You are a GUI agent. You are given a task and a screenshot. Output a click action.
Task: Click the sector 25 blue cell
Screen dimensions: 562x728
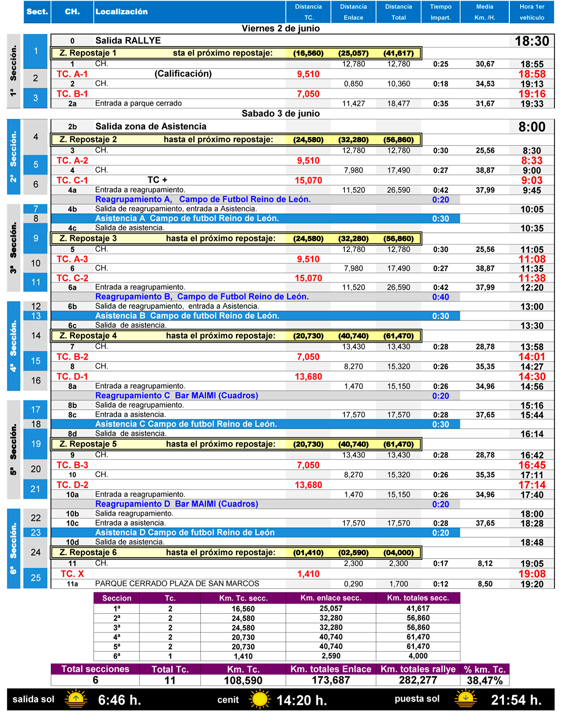coord(36,578)
